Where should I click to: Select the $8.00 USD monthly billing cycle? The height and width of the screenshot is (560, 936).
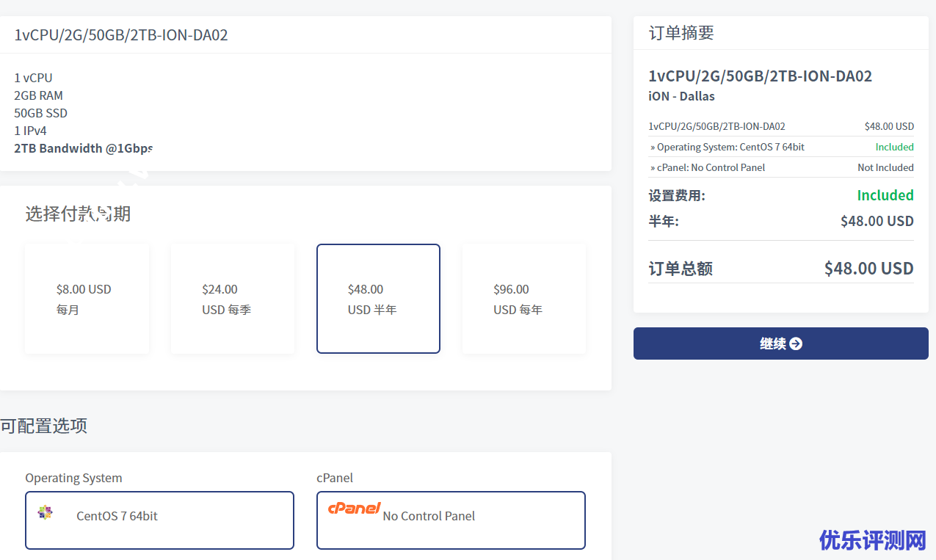pos(87,299)
